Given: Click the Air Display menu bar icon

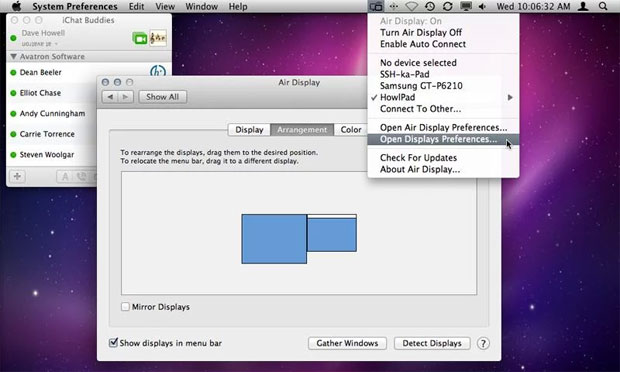Looking at the screenshot, I should [376, 6].
